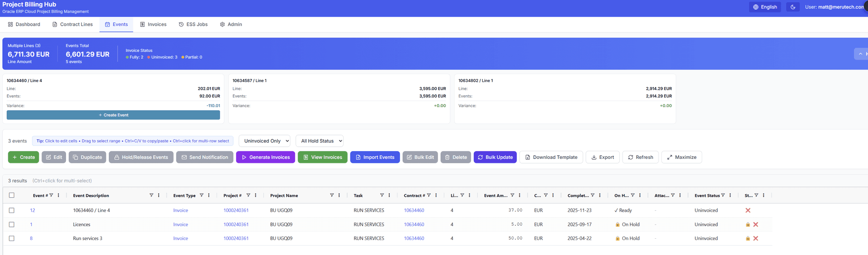Maximize the events grid
The width and height of the screenshot is (868, 255).
(x=682, y=157)
